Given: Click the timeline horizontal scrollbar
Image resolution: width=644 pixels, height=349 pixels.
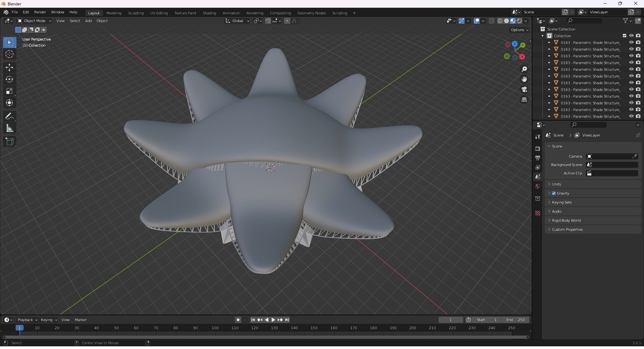Looking at the screenshot, I should [266, 337].
